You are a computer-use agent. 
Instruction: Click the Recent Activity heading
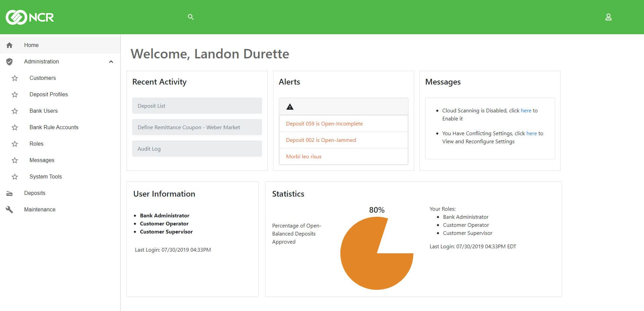[x=159, y=82]
